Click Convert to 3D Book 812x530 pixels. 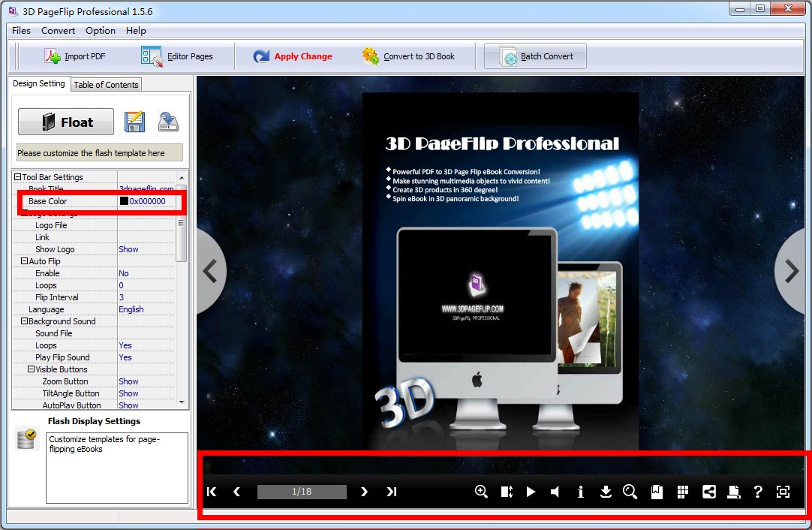coord(408,56)
